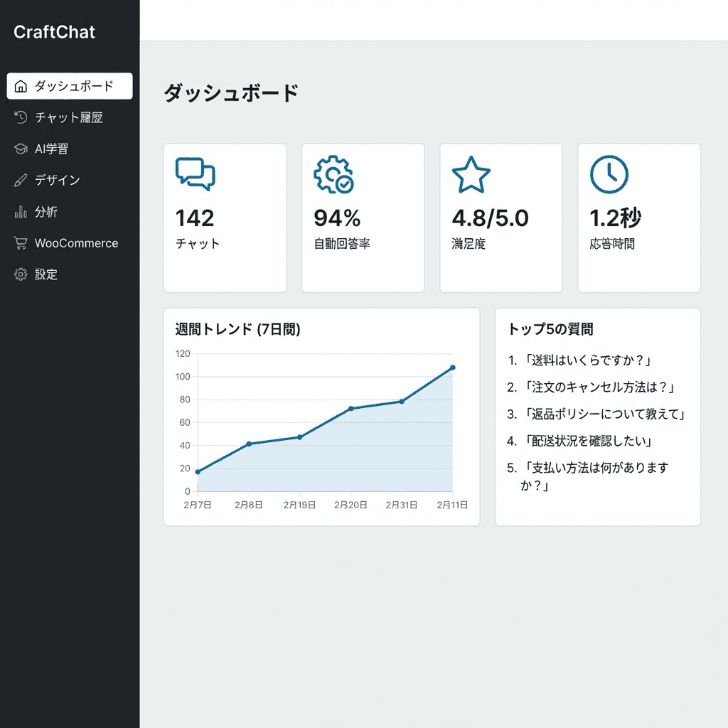Click the WooCommerce shopping cart icon
The height and width of the screenshot is (728, 728).
pos(20,242)
